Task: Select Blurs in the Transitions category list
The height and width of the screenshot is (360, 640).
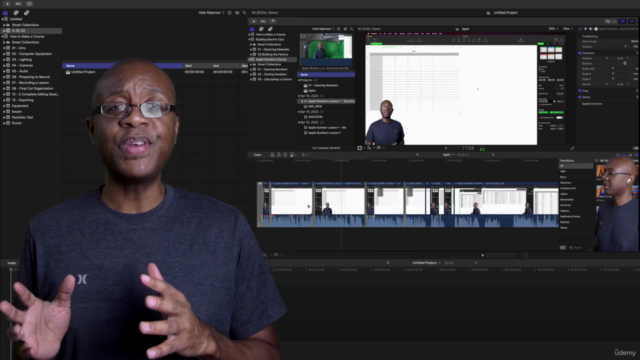Action: [x=564, y=177]
